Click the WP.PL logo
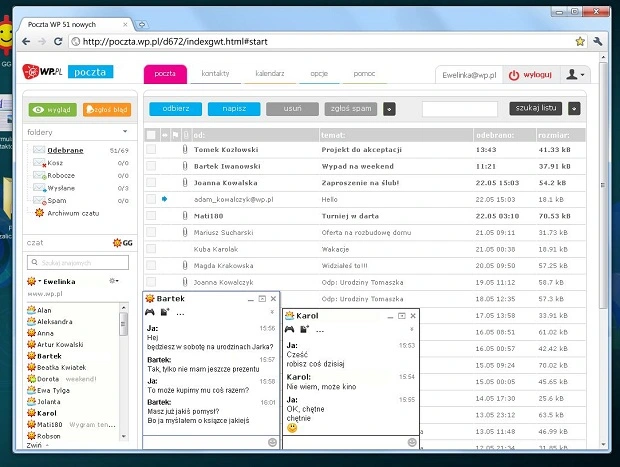Image resolution: width=620 pixels, height=467 pixels. click(x=46, y=72)
